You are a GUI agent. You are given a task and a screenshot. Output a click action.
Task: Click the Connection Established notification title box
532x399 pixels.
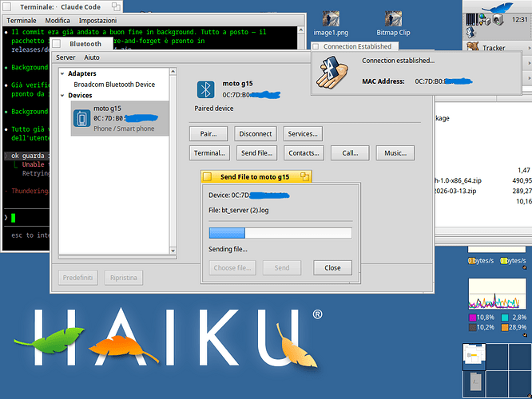pos(316,46)
